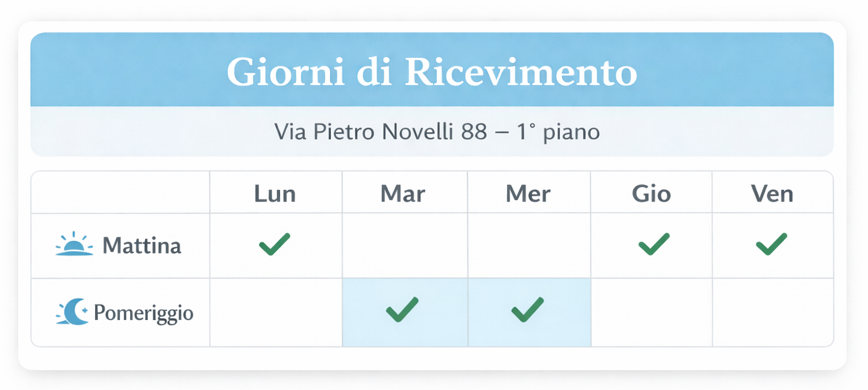Screen dimensions: 868x390
Task: Click the sunrise icon beside Mattina
Action: click(x=74, y=245)
